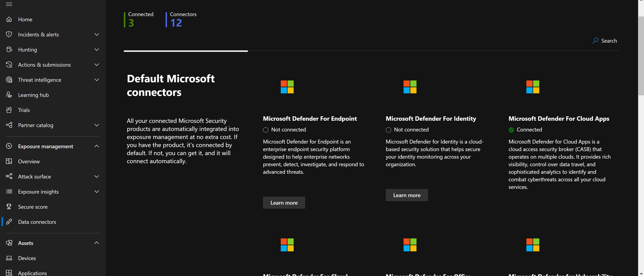Click Microsoft logo above Defender For Cloud Apps
Screen dimensions: 644x276
pos(533,87)
